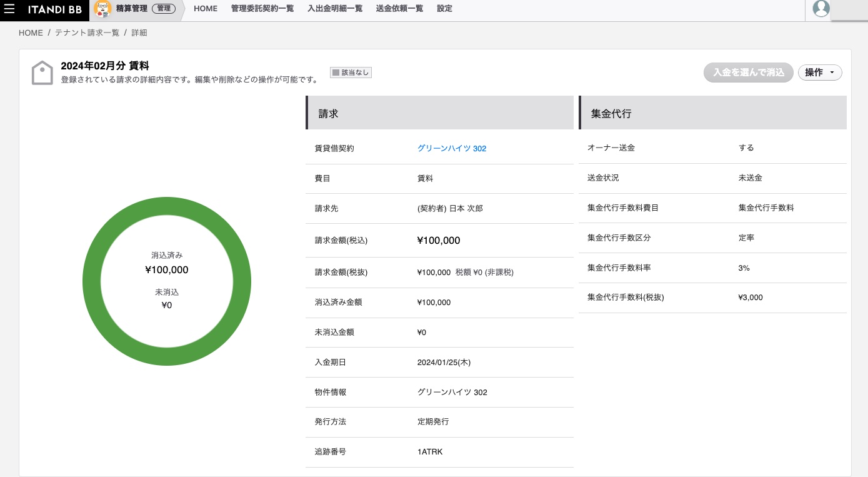
Task: Click the 請求 section header
Action: pos(439,113)
